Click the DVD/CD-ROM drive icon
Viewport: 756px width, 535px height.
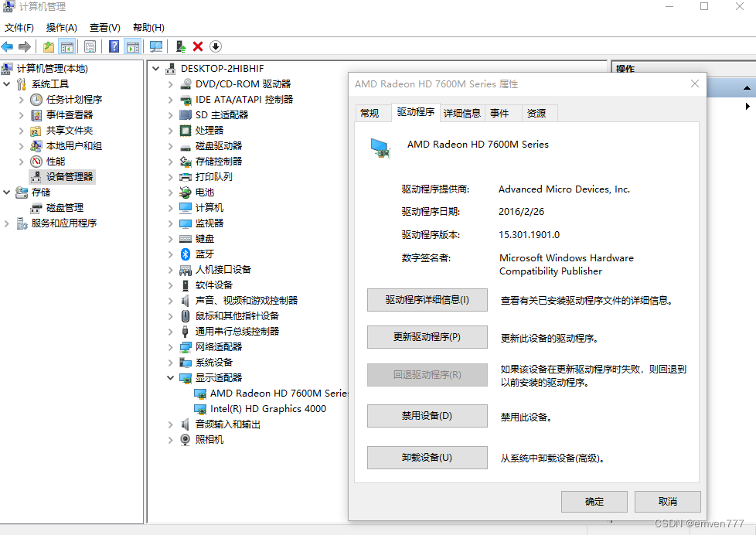click(x=186, y=84)
